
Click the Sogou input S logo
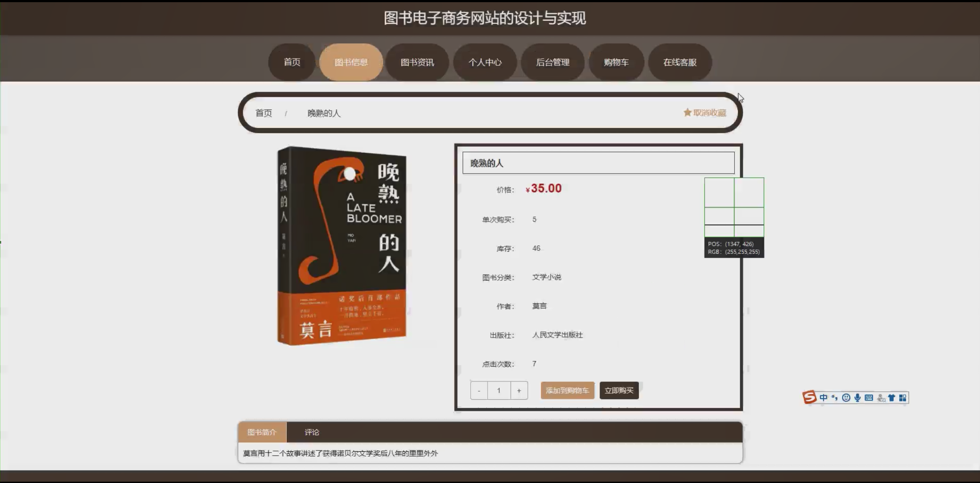(810, 397)
